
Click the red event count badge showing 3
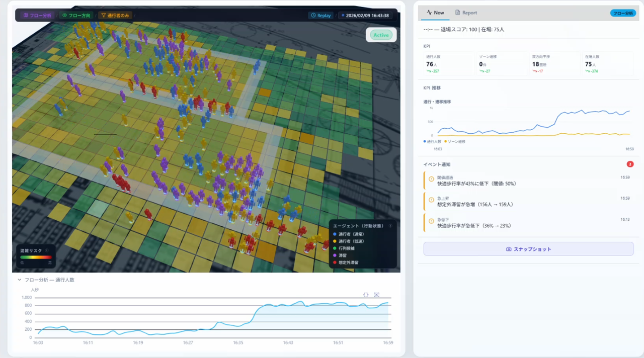pyautogui.click(x=630, y=164)
